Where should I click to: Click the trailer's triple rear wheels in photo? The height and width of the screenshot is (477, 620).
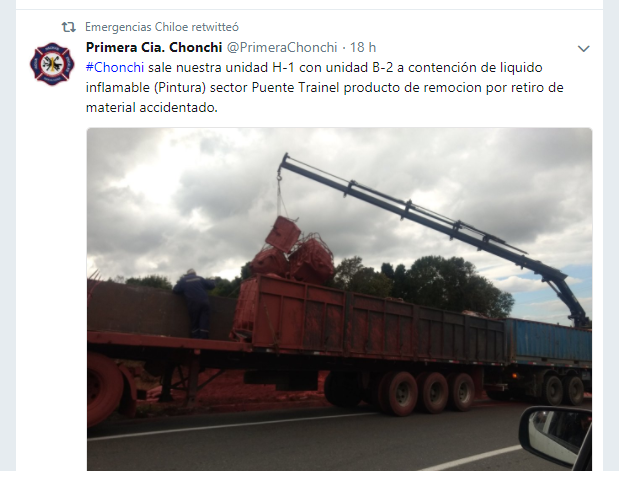click(x=428, y=392)
